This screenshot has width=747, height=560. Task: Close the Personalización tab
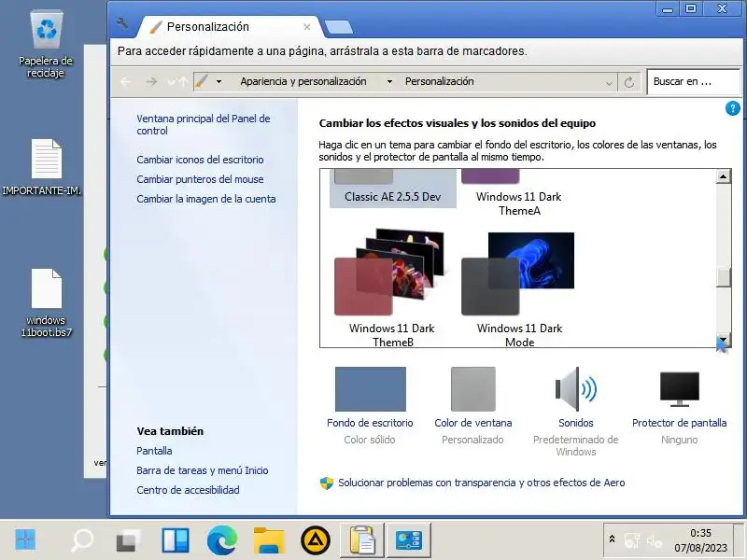(307, 27)
